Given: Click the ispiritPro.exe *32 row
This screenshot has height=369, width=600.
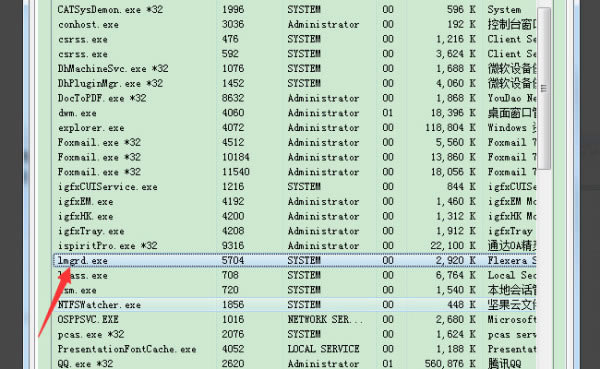Looking at the screenshot, I should pyautogui.click(x=295, y=246).
